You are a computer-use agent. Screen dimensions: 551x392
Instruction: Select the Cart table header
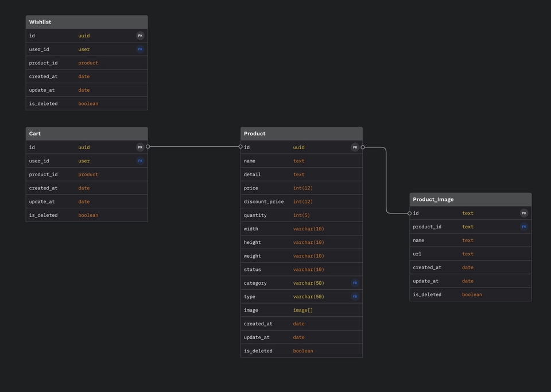[87, 134]
